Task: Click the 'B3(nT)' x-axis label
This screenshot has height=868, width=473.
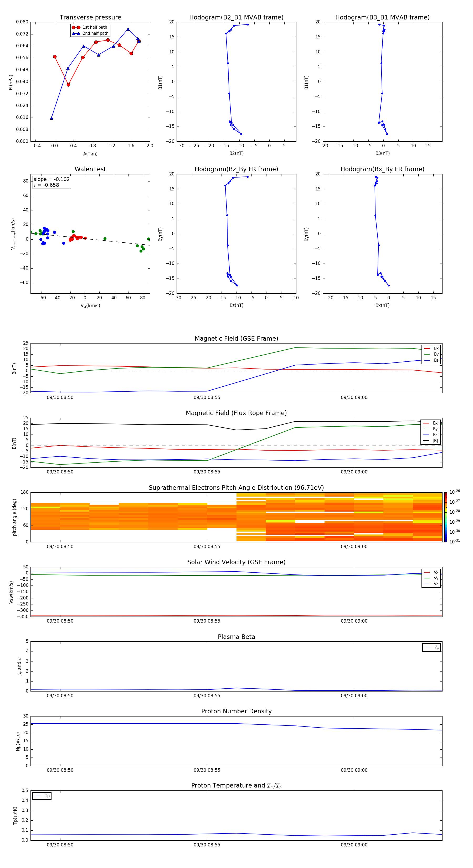Action: (382, 154)
